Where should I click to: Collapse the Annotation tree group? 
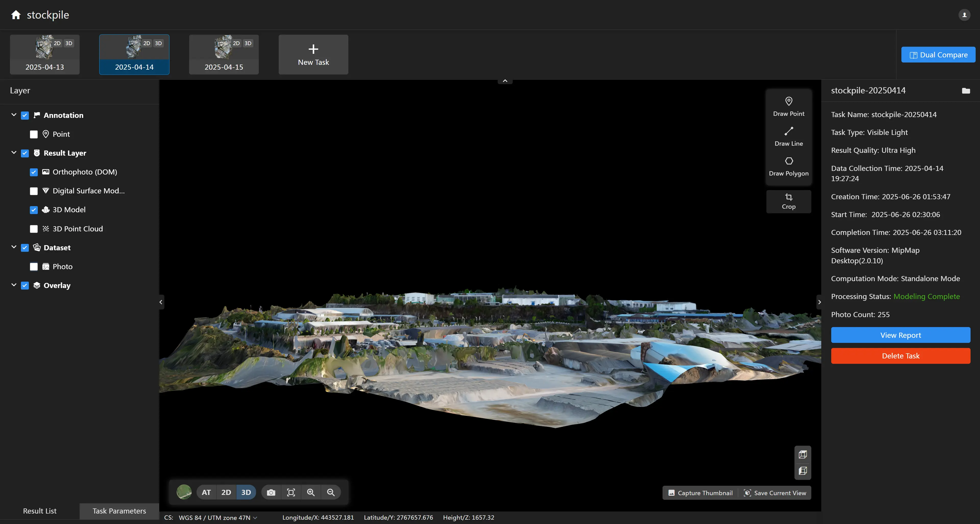14,115
